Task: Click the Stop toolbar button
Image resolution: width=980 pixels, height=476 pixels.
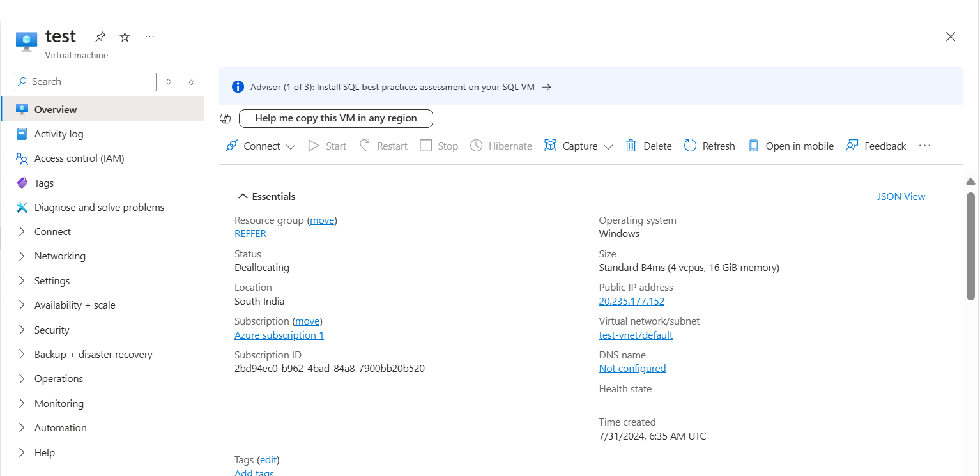Action: 439,146
